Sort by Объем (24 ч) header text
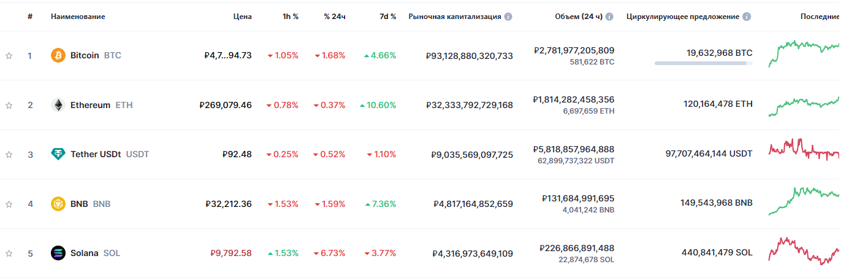Screen dimensions: 868x280 (578, 17)
